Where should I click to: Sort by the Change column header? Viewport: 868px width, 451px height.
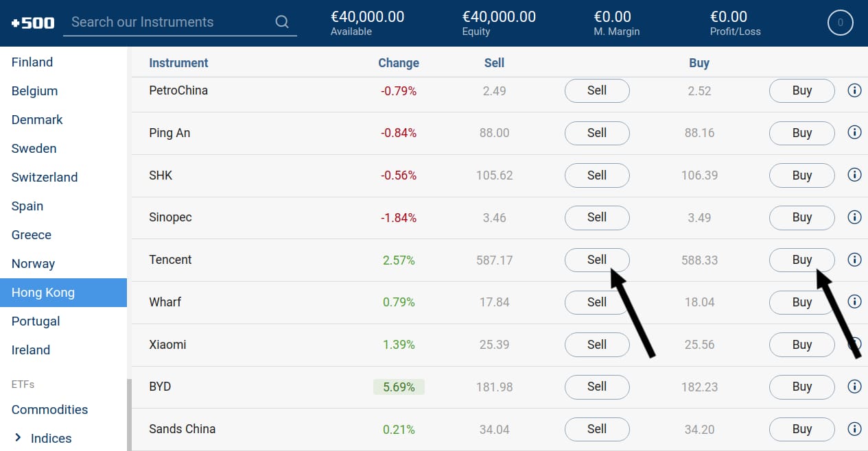399,63
